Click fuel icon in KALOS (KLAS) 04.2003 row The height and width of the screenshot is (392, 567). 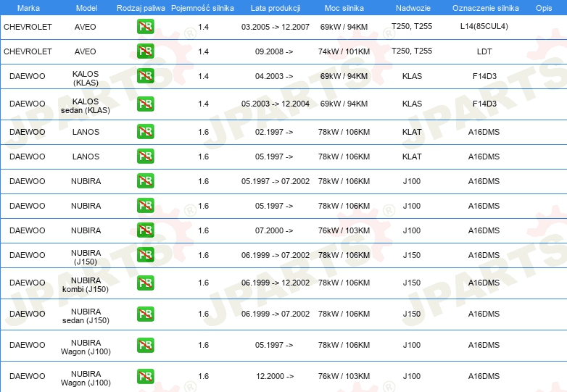click(145, 75)
